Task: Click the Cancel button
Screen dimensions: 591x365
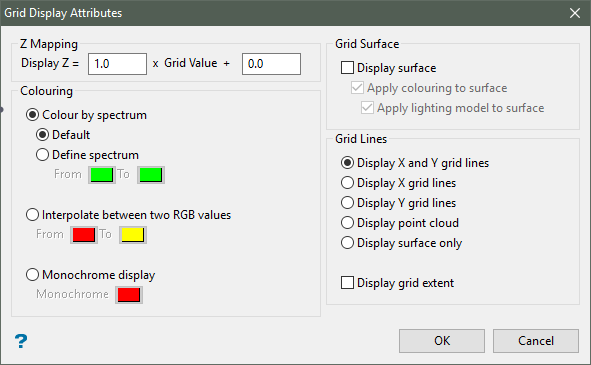Action: 536,341
